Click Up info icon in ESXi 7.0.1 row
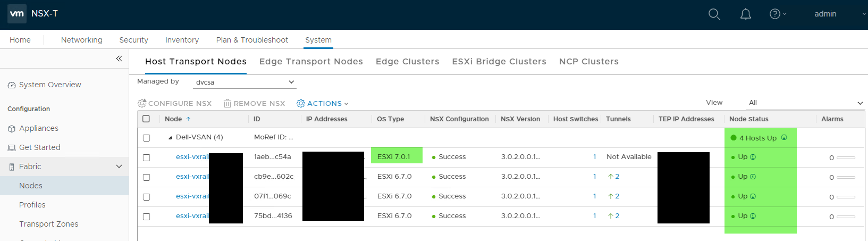Image resolution: width=868 pixels, height=241 pixels. tap(753, 157)
